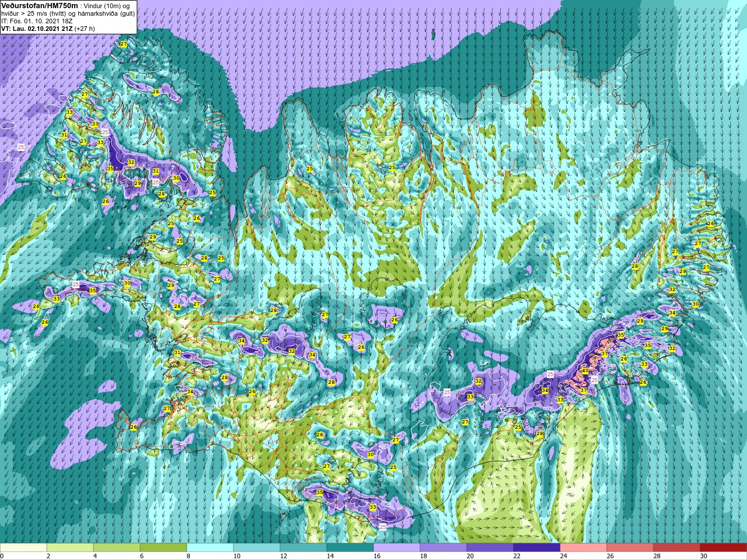Choose the dark red above-30 m/s legend swatch
747x560 pixels.
click(724, 548)
